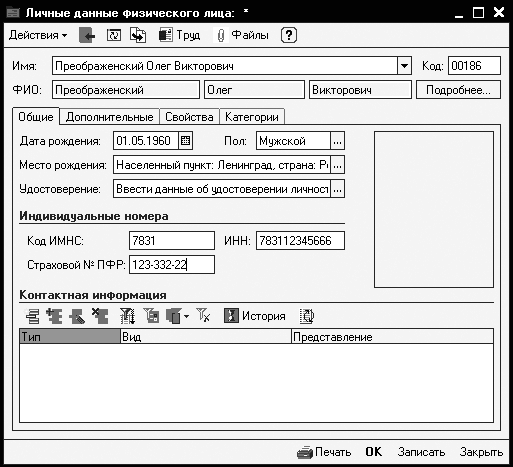Click the green back-arrow toolbar icon

click(87, 35)
